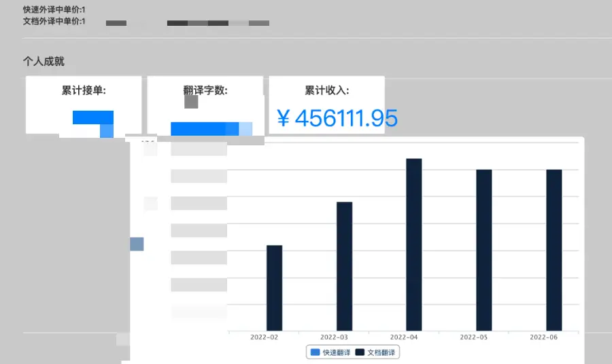The height and width of the screenshot is (364, 612).
Task: Toggle the 快速翻译 series legend label
Action: point(337,352)
